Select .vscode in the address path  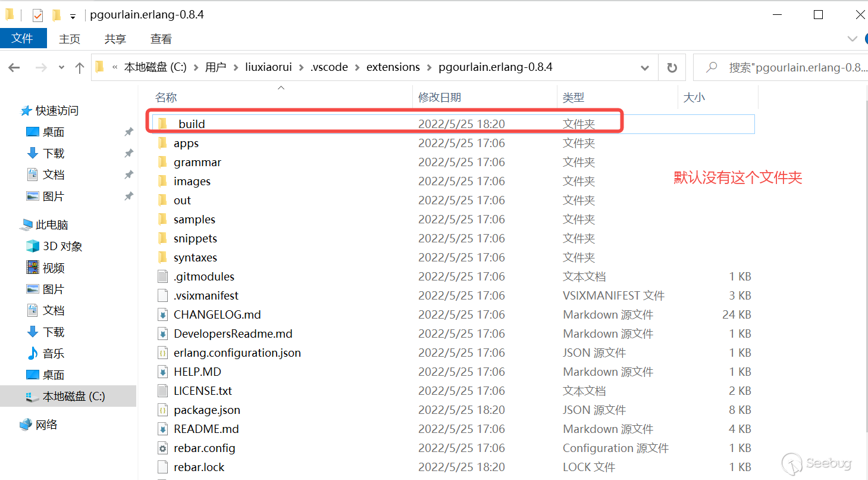(329, 67)
